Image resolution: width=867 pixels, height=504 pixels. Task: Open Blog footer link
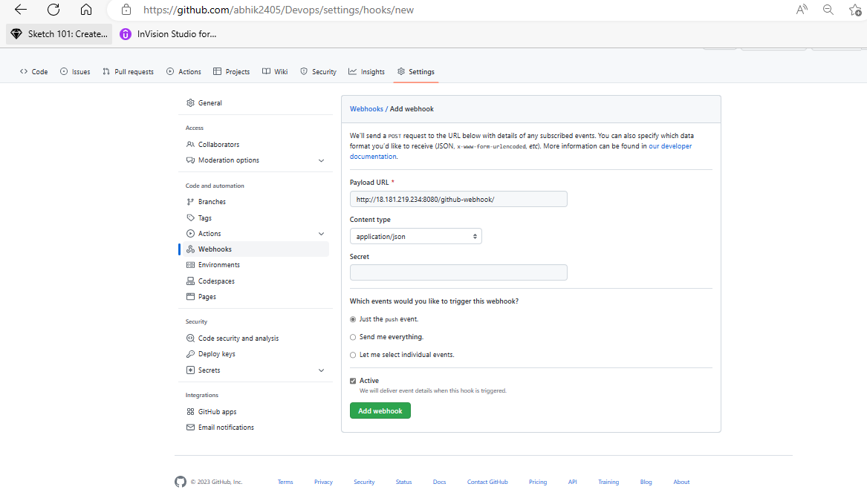tap(646, 482)
